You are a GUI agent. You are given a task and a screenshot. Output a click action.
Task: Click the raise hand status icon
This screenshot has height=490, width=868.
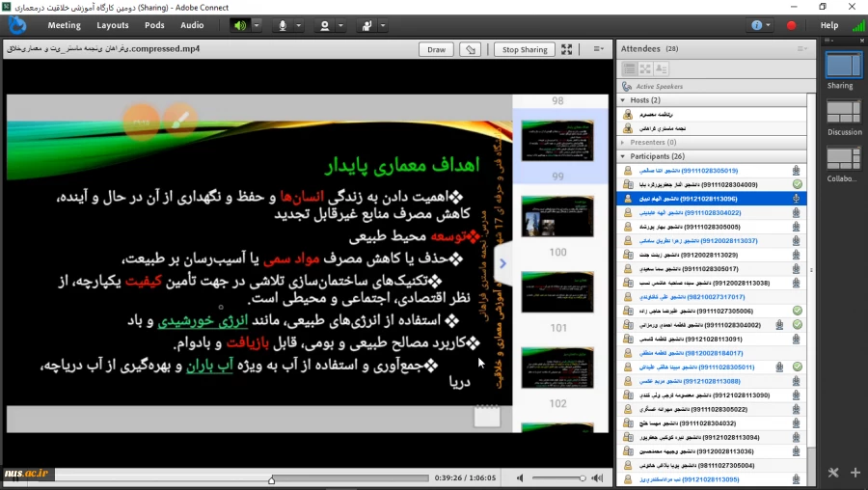[367, 25]
